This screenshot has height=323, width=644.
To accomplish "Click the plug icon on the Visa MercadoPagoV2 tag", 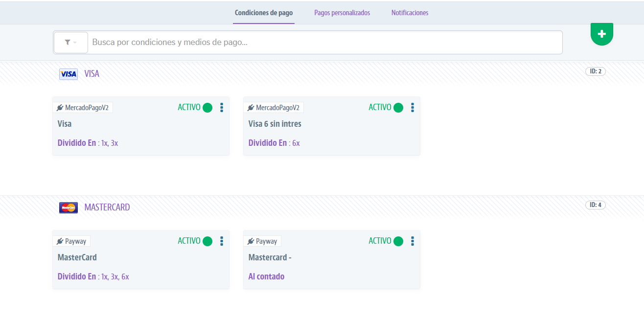I will [60, 108].
